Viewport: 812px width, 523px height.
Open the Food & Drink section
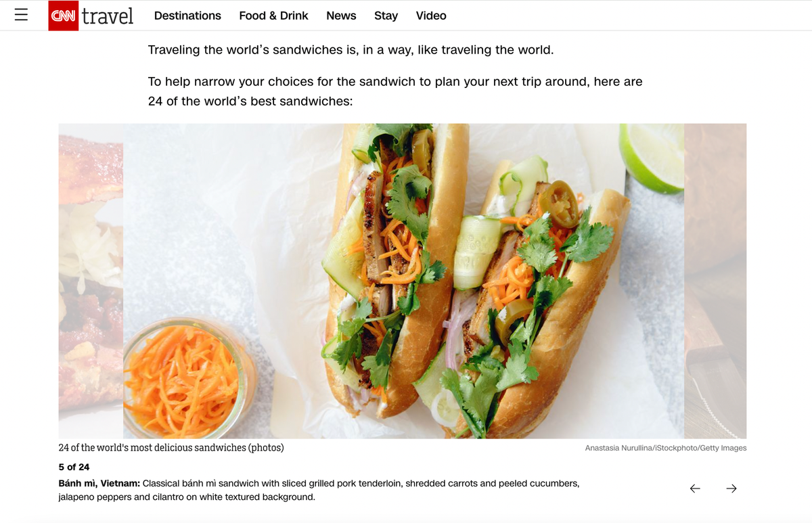point(273,16)
